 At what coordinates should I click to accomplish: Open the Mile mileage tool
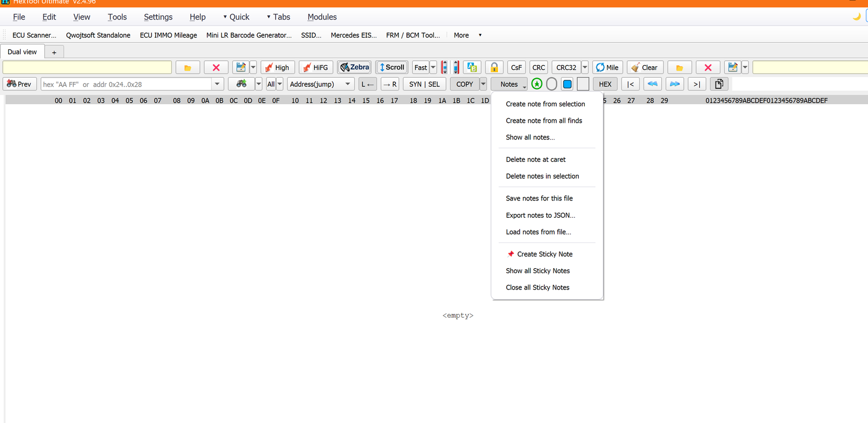click(x=608, y=67)
